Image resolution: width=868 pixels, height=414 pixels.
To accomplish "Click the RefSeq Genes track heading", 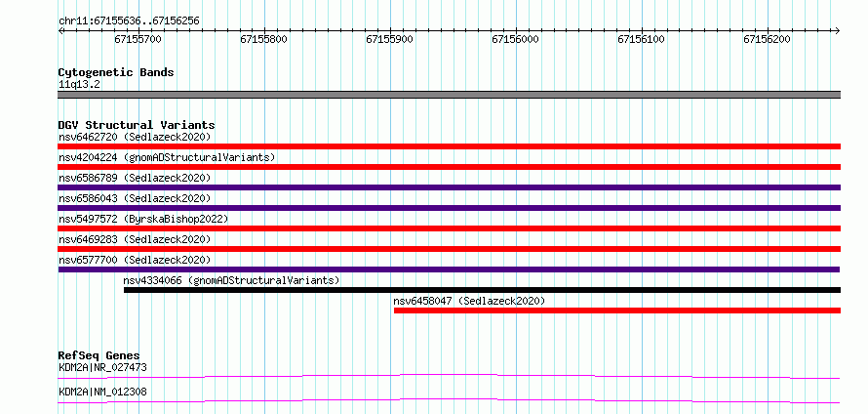I will [99, 355].
